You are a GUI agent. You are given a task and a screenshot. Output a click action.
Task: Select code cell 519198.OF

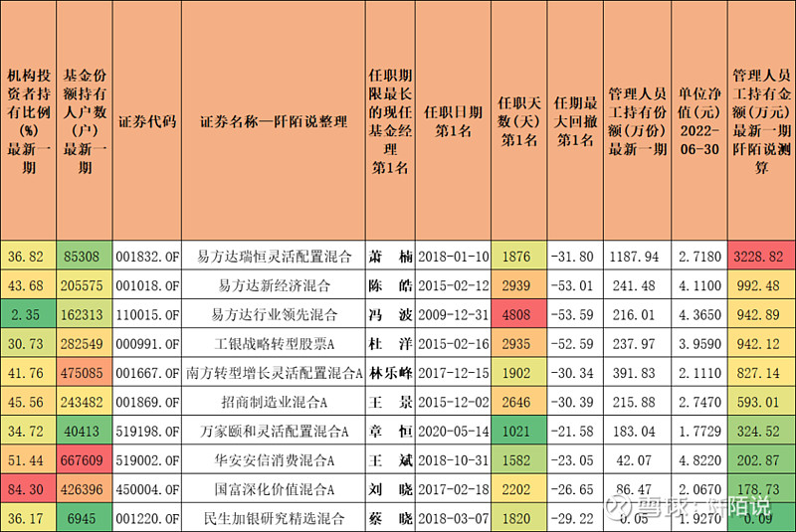(x=146, y=432)
